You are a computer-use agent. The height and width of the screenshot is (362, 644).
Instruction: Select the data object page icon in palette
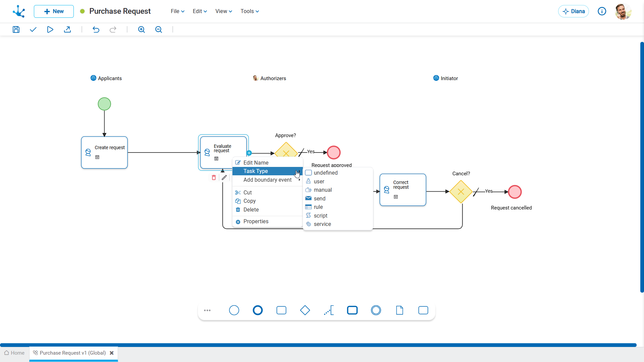click(x=399, y=310)
